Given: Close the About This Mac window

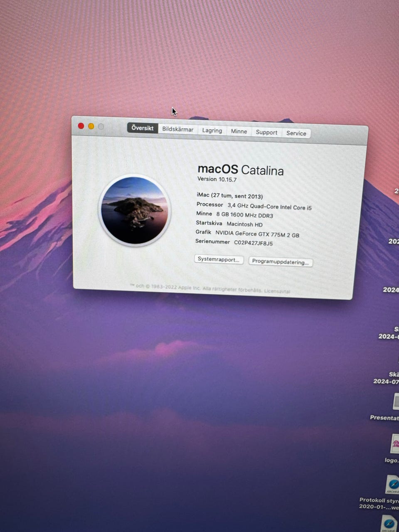Looking at the screenshot, I should tap(81, 126).
